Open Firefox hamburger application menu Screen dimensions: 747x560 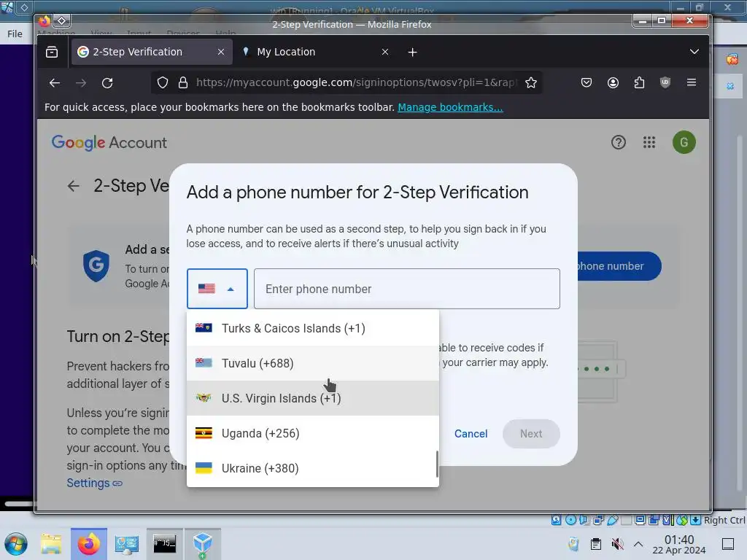[x=692, y=82]
